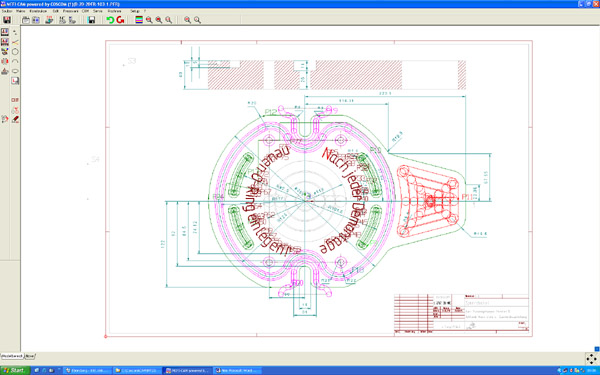Image resolution: width=600 pixels, height=375 pixels.
Task: Open the rainbow-striped layer colors icon
Action: tap(139, 20)
